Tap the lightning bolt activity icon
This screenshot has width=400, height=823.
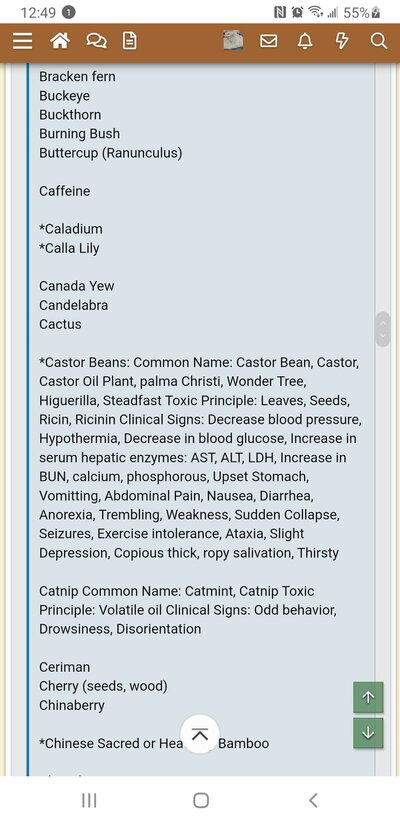point(342,41)
